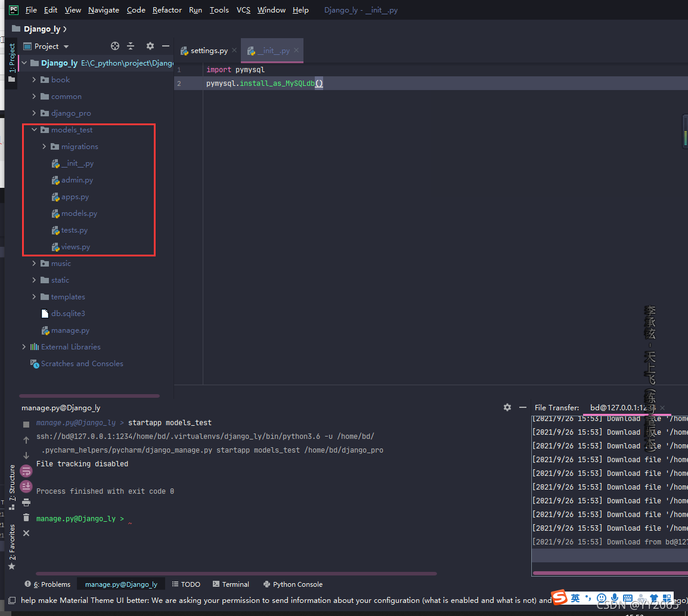This screenshot has height=616, width=688.
Task: Expand the music folder
Action: click(34, 263)
